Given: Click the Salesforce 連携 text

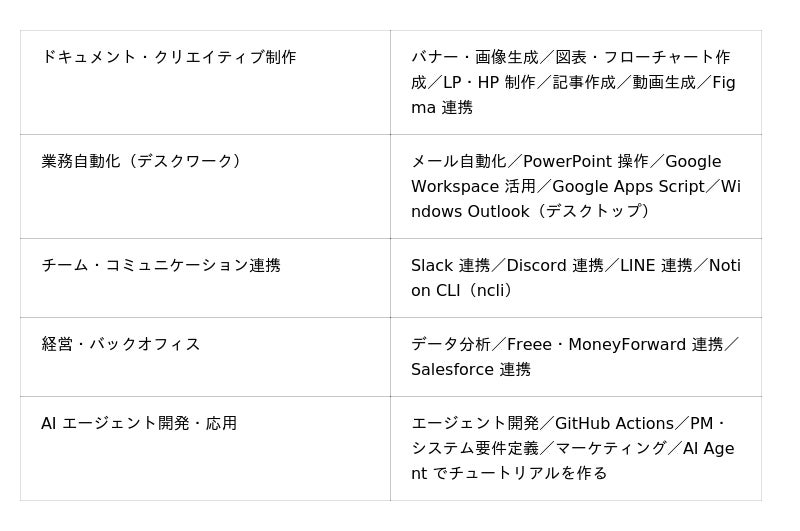Looking at the screenshot, I should tap(470, 369).
